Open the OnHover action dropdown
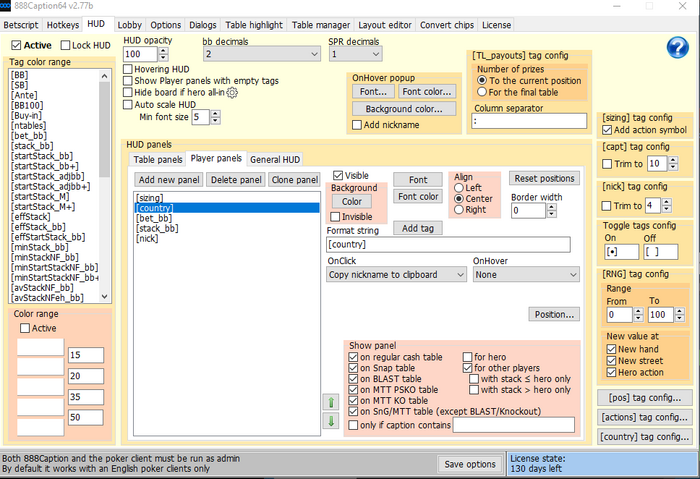The height and width of the screenshot is (479, 700). point(526,275)
